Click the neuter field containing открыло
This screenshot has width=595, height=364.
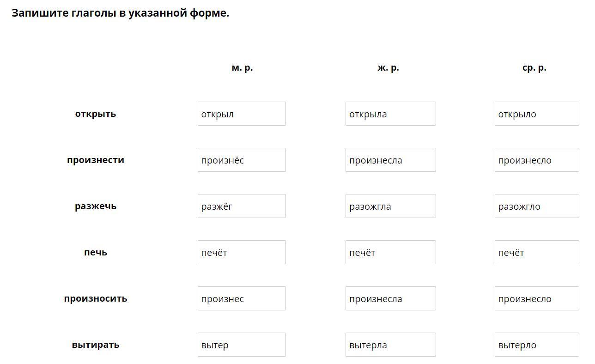tap(536, 114)
